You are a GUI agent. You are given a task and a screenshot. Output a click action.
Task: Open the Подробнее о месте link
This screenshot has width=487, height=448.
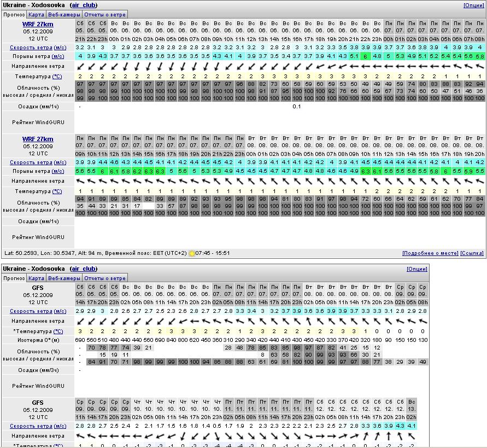[x=430, y=253]
